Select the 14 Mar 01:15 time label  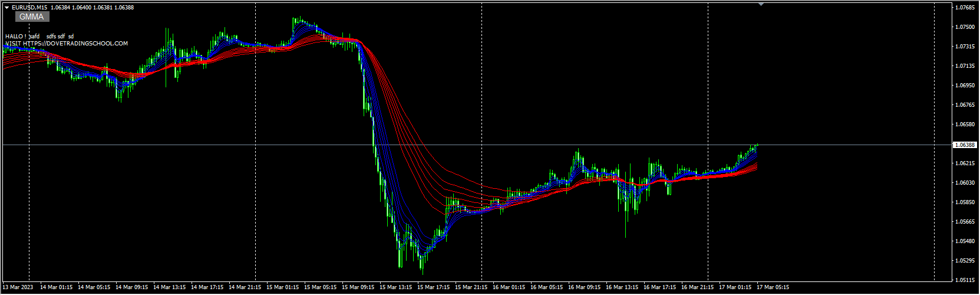click(x=56, y=288)
